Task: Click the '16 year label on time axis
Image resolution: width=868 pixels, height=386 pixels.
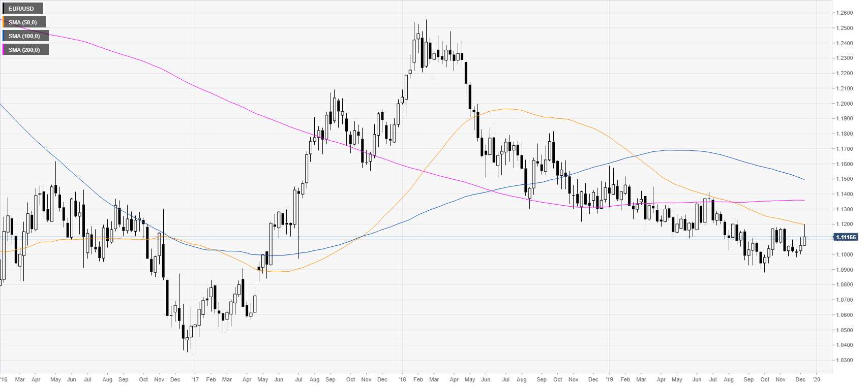Action: click(x=4, y=379)
